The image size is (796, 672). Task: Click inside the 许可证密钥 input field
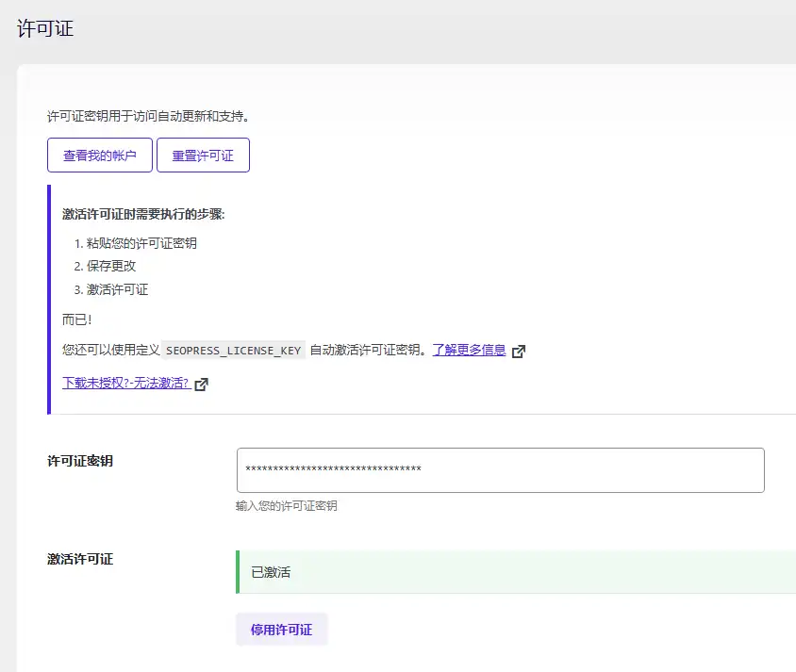[x=500, y=469]
